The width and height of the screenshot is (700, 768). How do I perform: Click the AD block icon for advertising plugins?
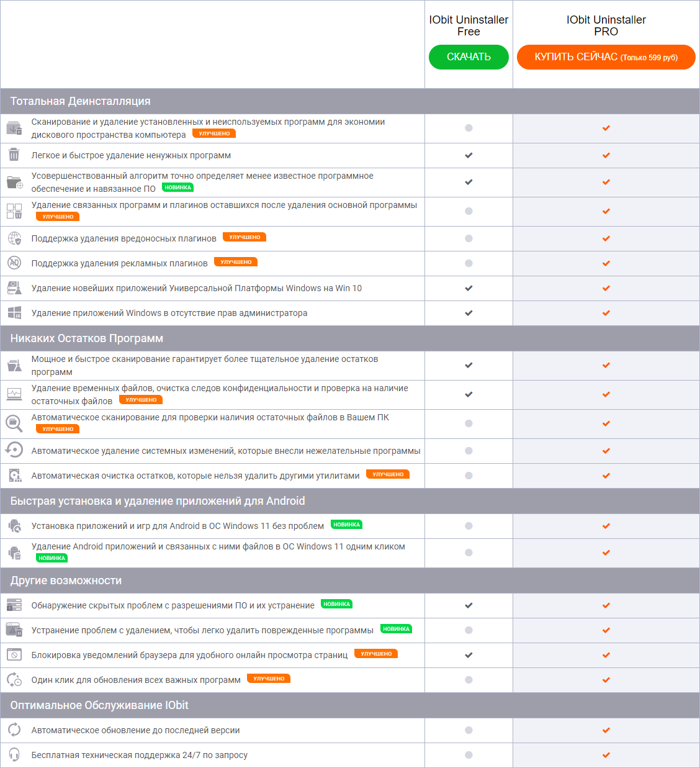(x=14, y=263)
